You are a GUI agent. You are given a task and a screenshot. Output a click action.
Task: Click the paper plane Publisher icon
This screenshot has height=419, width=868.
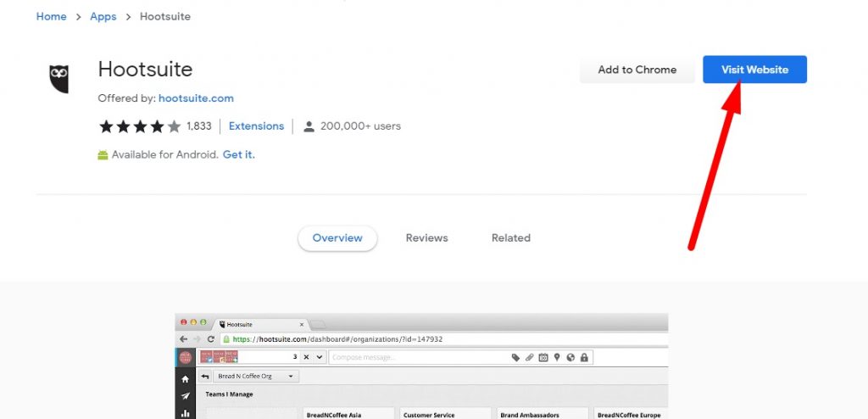tap(186, 396)
